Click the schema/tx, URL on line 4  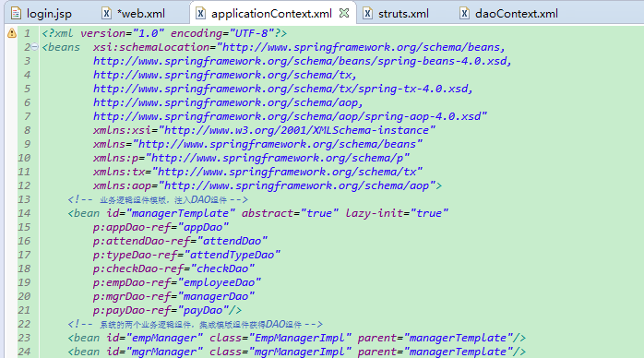[224, 75]
